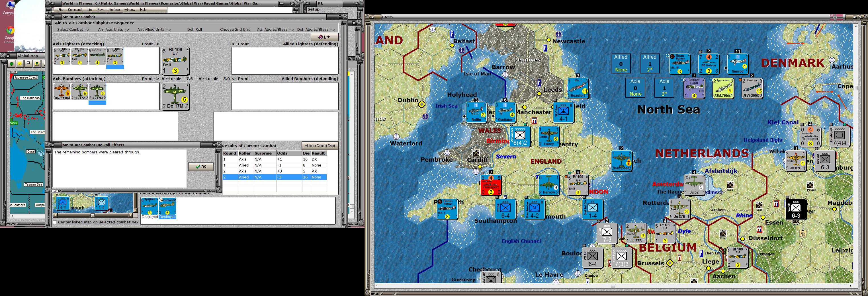This screenshot has width=868, height=296.
Task: Open the Window menu
Action: pyautogui.click(x=129, y=10)
